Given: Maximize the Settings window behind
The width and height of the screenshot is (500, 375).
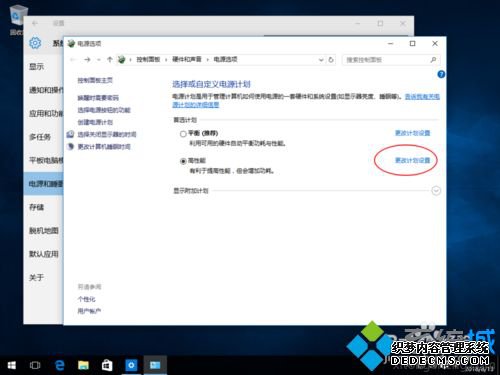Looking at the screenshot, I should point(380,23).
